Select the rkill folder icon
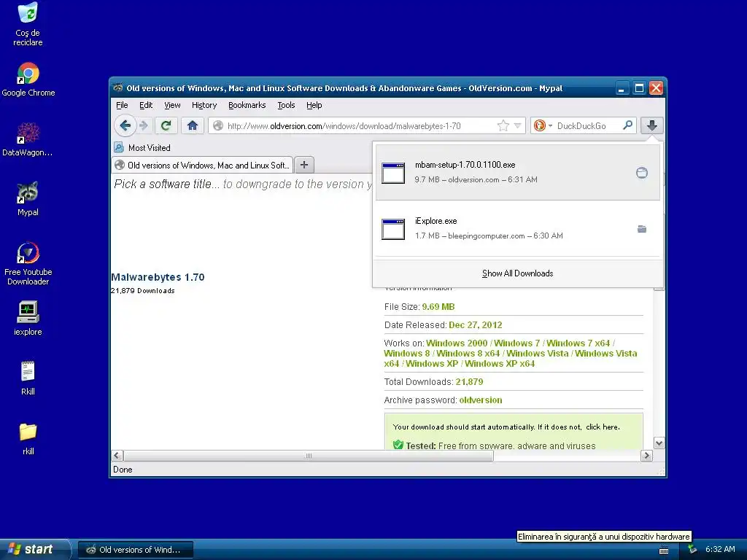Image resolution: width=747 pixels, height=560 pixels. coord(28,438)
